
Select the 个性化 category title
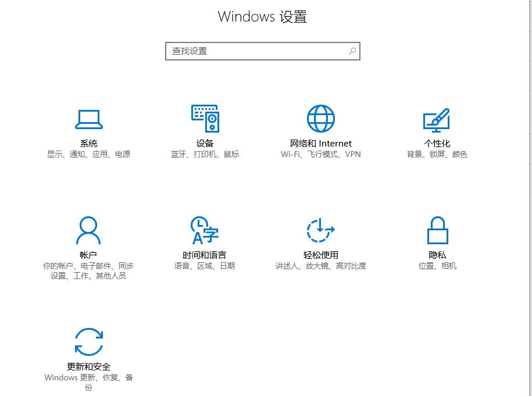[x=437, y=144]
